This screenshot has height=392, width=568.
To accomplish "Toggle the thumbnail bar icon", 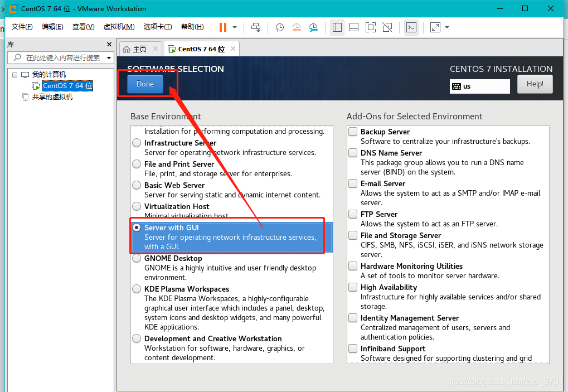I will click(354, 27).
